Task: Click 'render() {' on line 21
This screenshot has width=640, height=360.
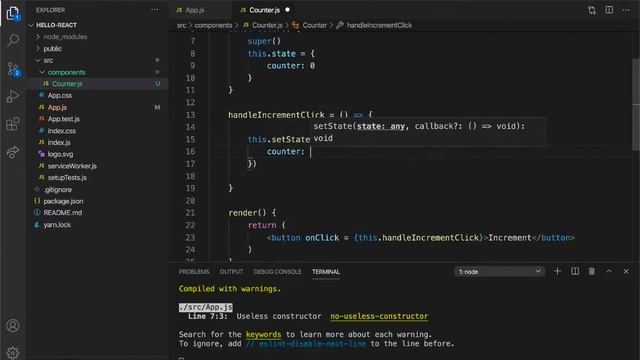Action: [x=252, y=213]
